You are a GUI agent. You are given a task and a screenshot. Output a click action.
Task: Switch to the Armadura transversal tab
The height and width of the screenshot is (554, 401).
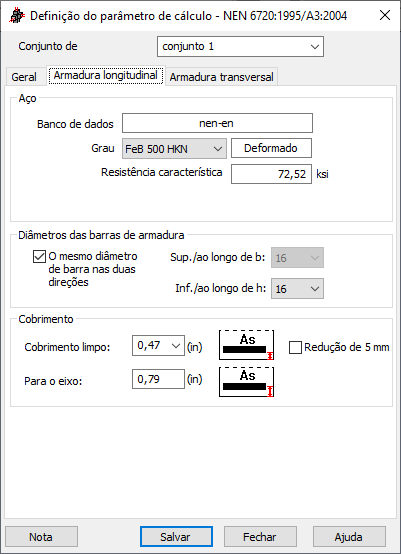click(x=222, y=77)
